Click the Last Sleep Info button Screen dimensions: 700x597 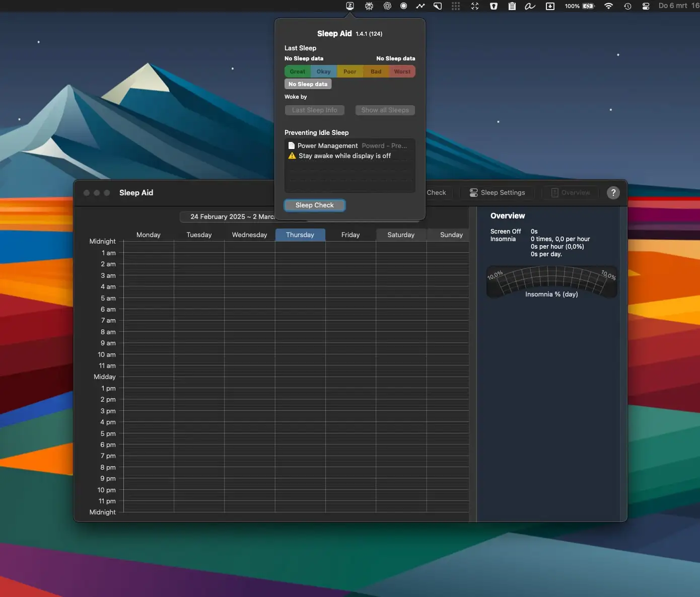[315, 110]
